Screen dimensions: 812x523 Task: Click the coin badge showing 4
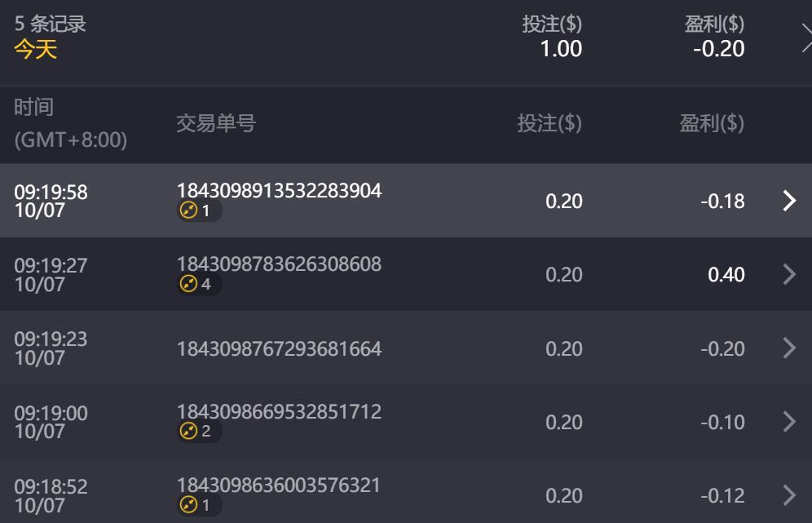coord(198,285)
